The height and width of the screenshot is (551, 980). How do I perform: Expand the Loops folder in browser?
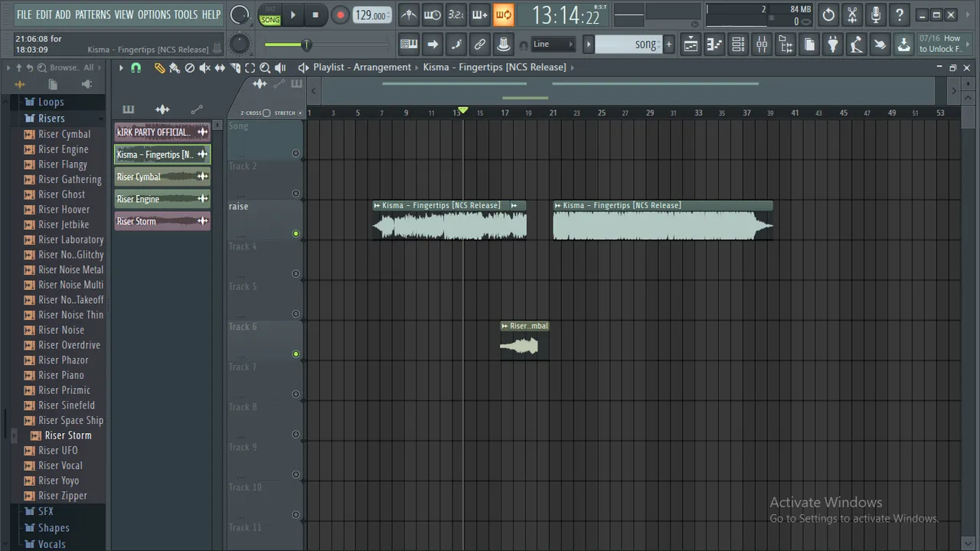point(51,102)
